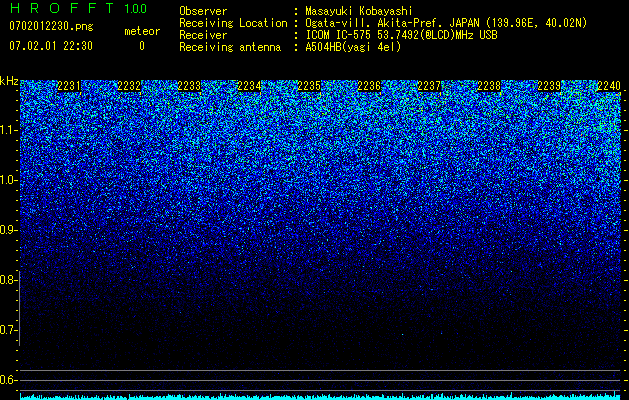The width and height of the screenshot is (629, 400).
Task: Click the 2240 time marker
Action: [x=609, y=86]
